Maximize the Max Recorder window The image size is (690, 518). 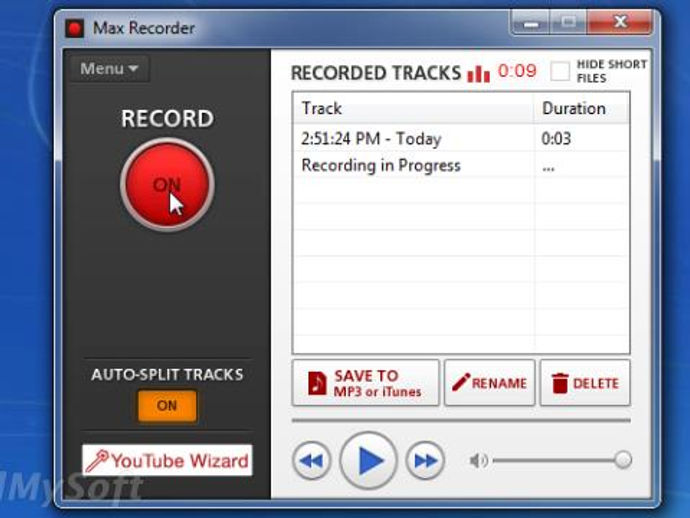click(x=568, y=22)
